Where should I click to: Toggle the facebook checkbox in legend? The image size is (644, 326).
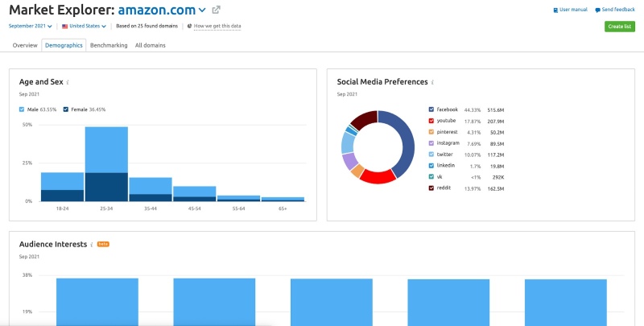[431, 109]
